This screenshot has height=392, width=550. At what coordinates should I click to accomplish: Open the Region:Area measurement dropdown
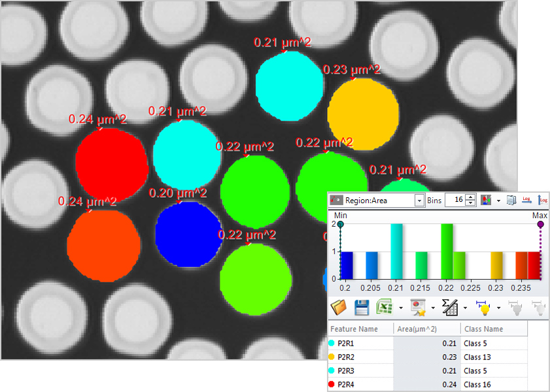point(419,201)
